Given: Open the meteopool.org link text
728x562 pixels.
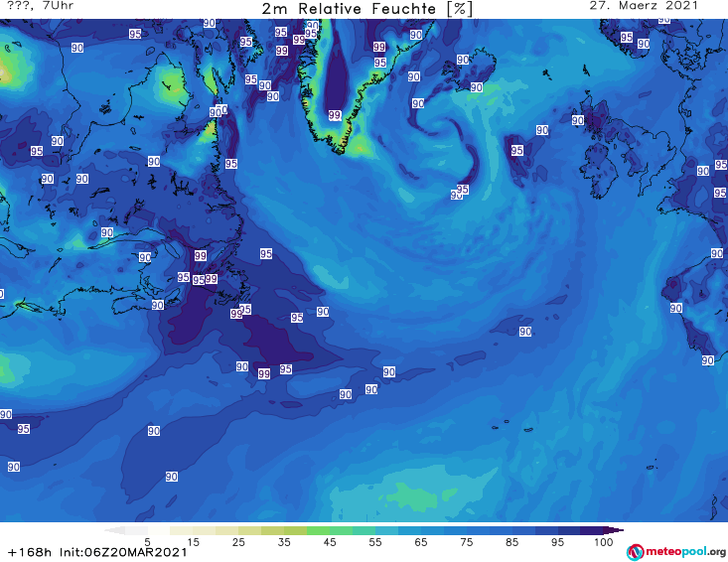Looking at the screenshot, I should [685, 551].
